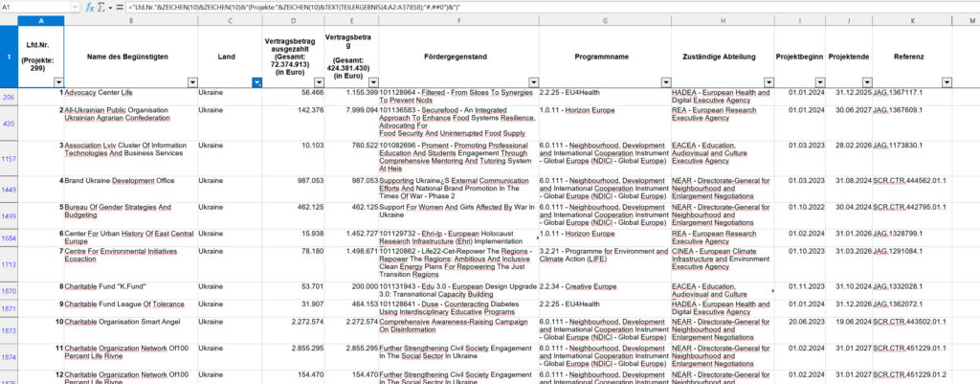Open filter for Name des Begünstigten
The width and height of the screenshot is (980, 384).
[x=191, y=82]
